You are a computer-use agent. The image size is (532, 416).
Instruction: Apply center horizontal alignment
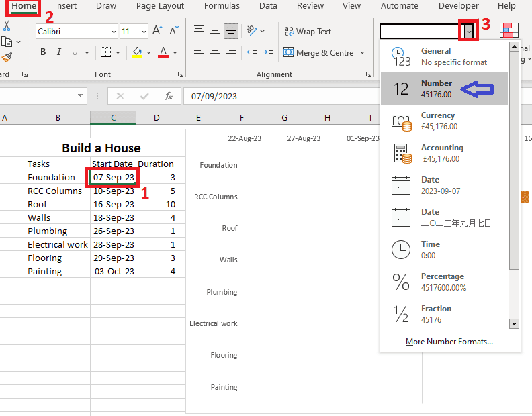(x=214, y=52)
